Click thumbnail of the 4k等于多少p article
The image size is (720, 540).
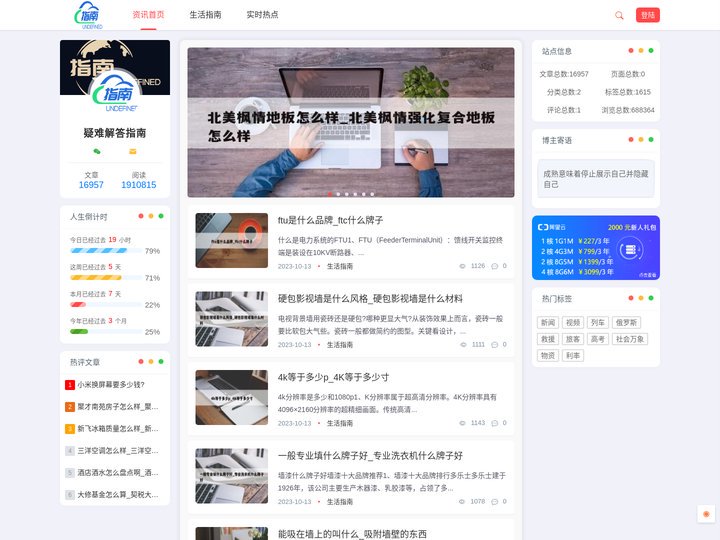231,398
